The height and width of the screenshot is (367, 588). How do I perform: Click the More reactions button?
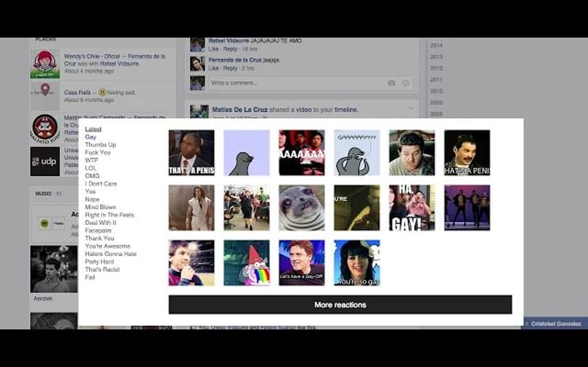pos(340,305)
